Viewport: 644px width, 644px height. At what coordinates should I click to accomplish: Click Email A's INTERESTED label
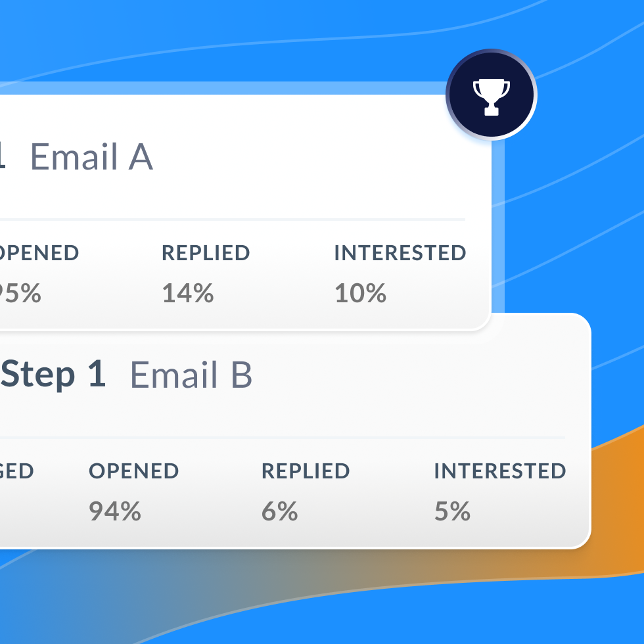(400, 253)
